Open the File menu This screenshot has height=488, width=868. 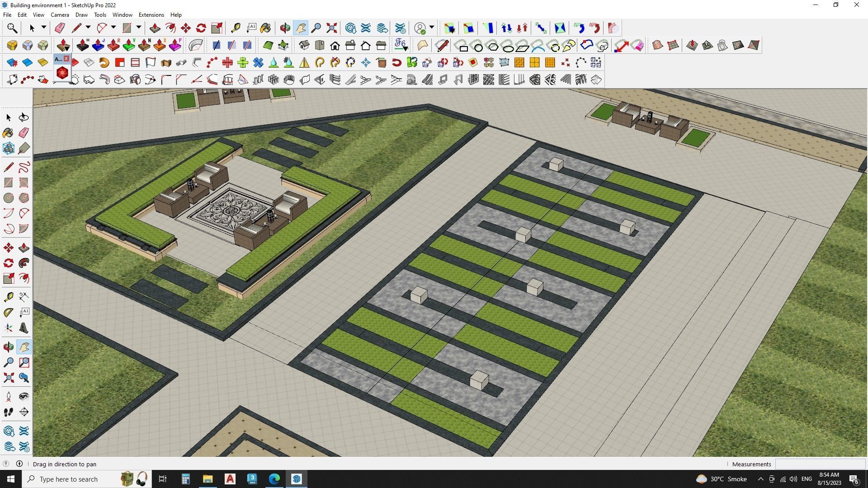tap(7, 15)
